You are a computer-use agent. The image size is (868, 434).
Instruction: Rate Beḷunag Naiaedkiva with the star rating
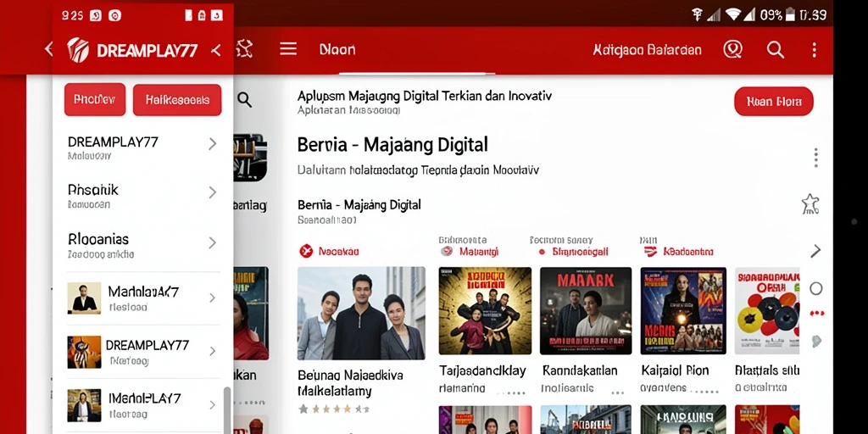pos(334,409)
